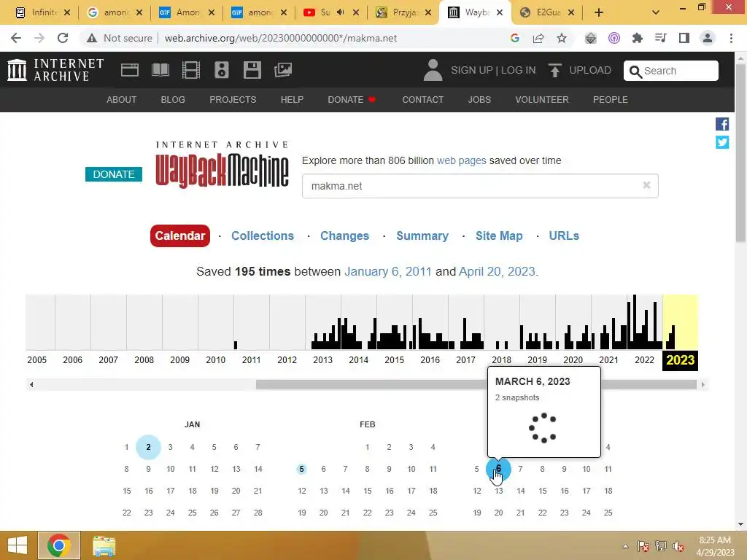Open the tab search dropdown chevron
The height and width of the screenshot is (560, 747).
[x=656, y=12]
